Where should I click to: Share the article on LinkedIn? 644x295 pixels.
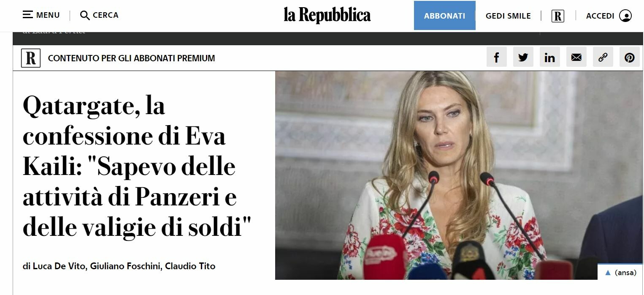click(x=550, y=57)
